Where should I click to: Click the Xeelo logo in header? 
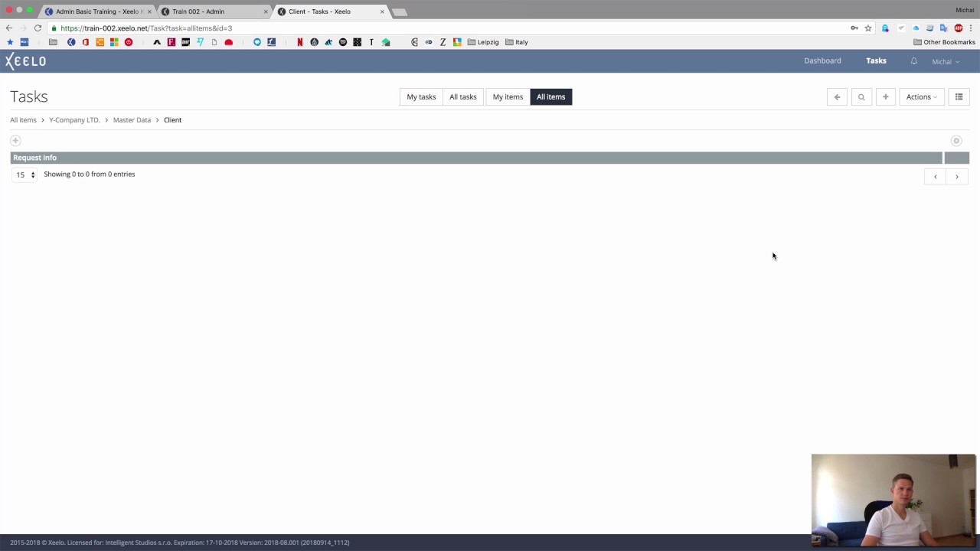25,61
